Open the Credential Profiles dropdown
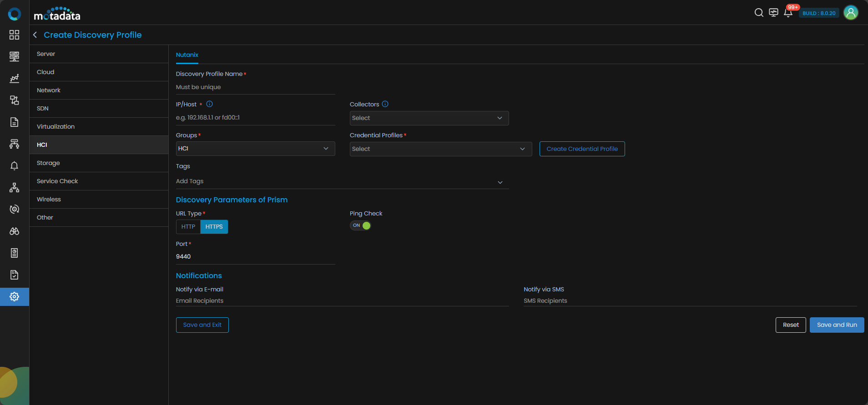Viewport: 868px width, 405px height. point(441,149)
